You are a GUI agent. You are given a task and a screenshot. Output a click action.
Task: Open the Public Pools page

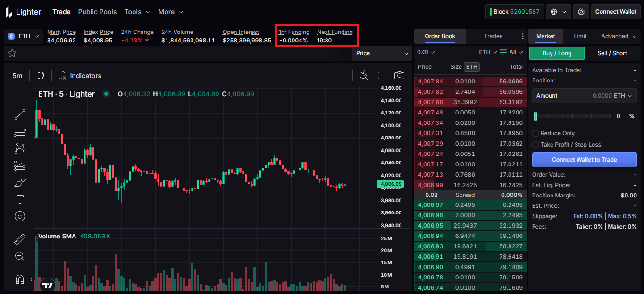point(97,12)
